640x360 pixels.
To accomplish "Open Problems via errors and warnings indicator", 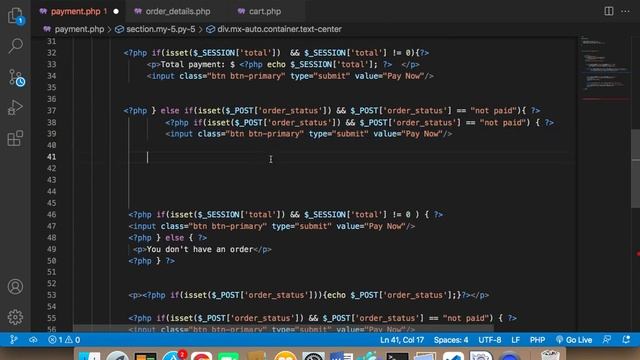I will 64,340.
